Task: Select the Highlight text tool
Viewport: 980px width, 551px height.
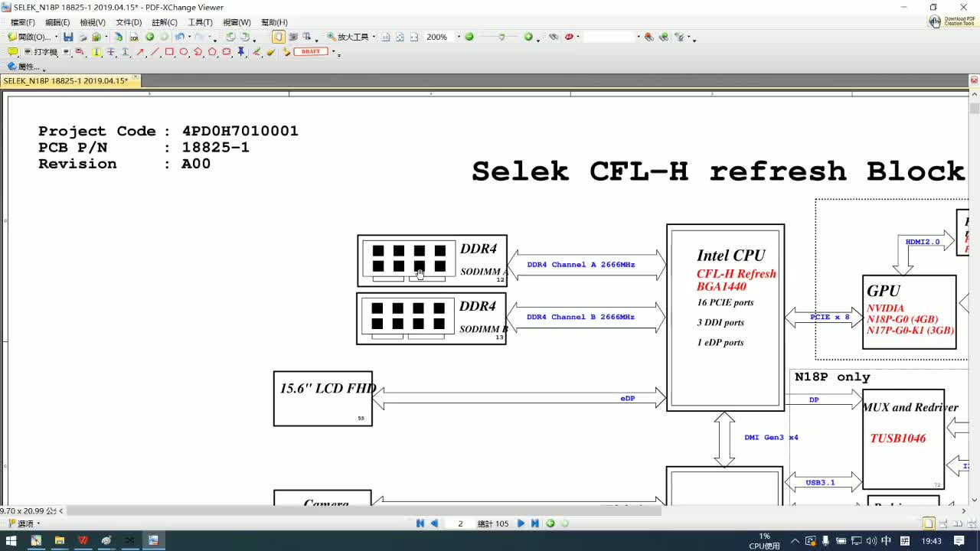Action: 96,52
